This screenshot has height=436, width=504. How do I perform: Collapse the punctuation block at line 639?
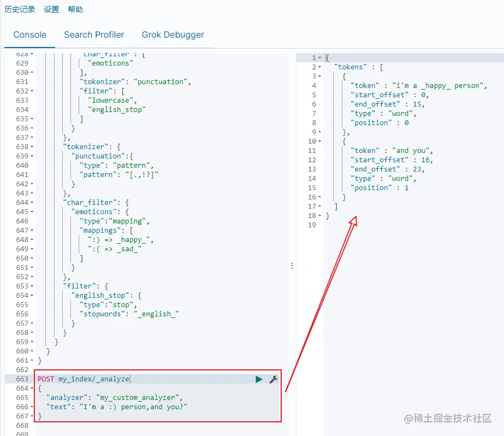point(32,156)
